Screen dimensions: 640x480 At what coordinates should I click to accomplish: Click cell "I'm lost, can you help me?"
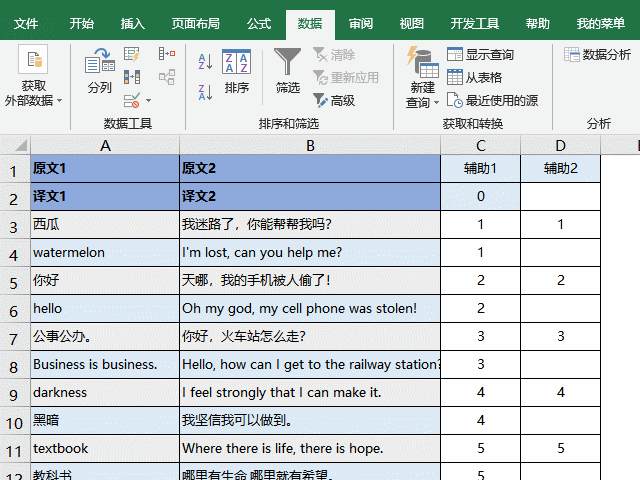click(310, 253)
